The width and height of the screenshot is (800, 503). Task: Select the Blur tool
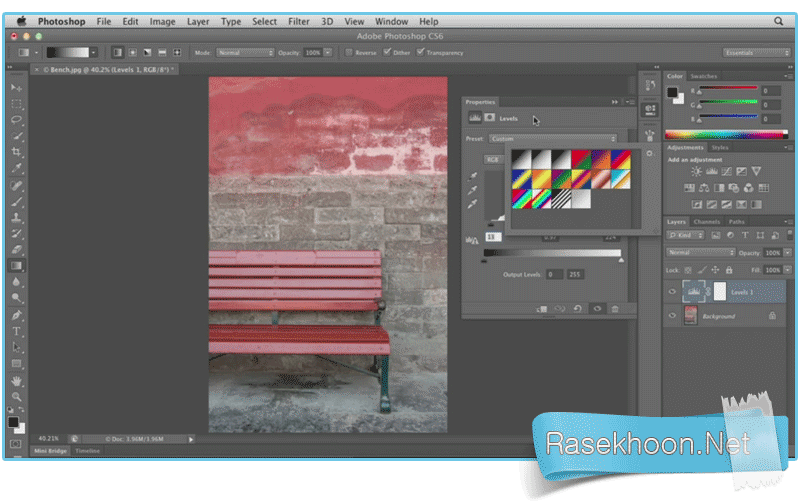pos(16,282)
